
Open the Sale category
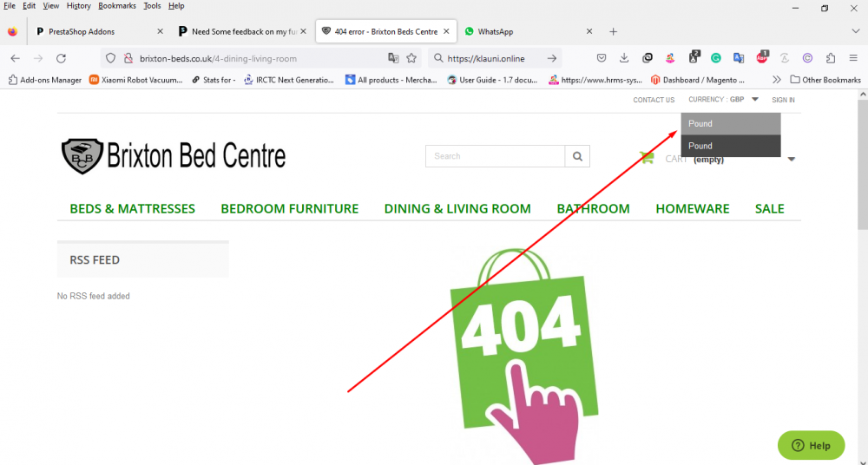769,209
